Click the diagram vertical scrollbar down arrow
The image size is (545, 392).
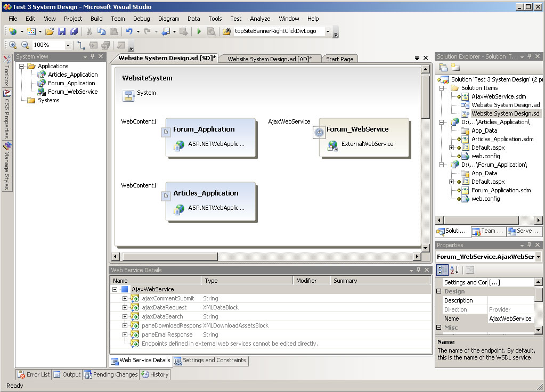(x=425, y=248)
